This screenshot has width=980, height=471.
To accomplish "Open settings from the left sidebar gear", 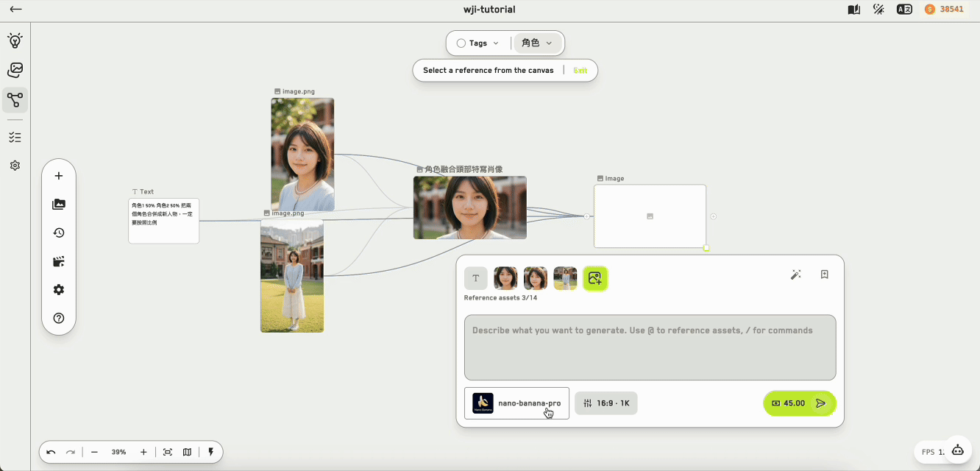I will (x=15, y=166).
